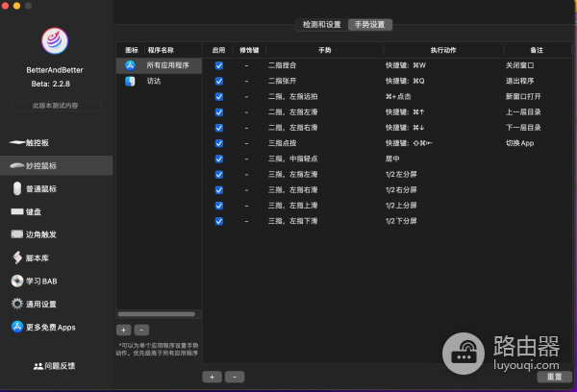
Task: Uncheck the 二指张开 gesture checkbox
Action: tap(219, 81)
